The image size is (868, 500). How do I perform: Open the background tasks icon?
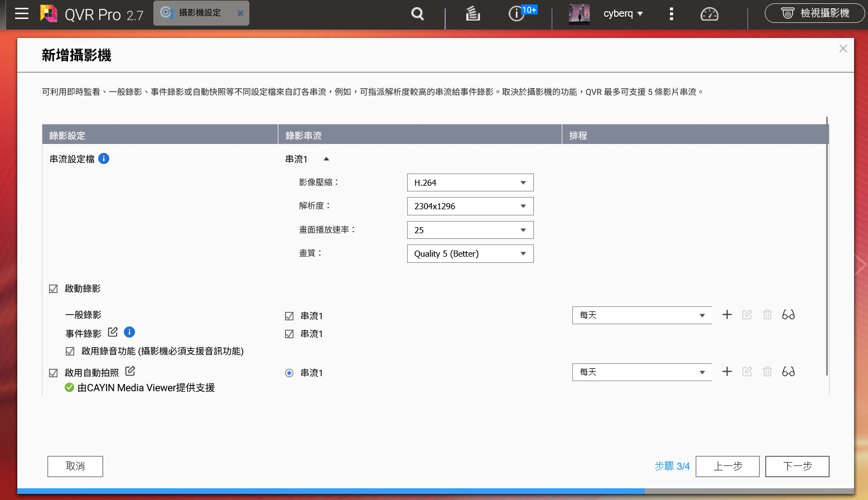(472, 14)
